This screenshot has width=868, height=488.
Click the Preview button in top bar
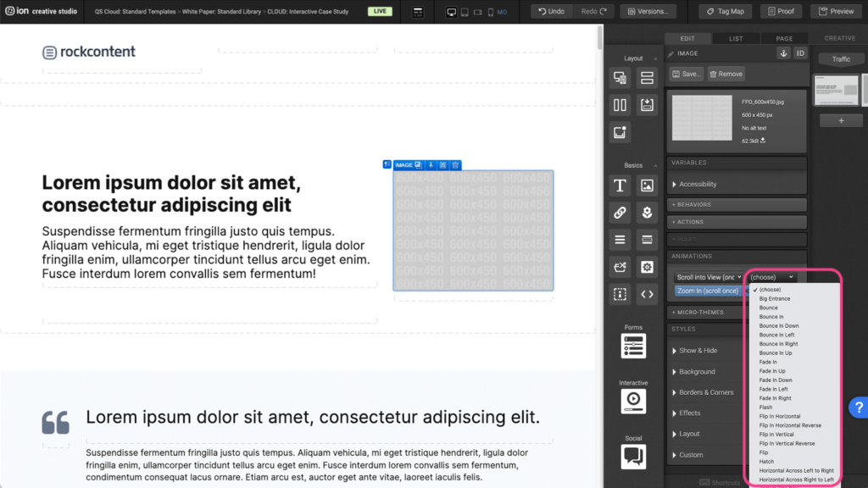836,11
